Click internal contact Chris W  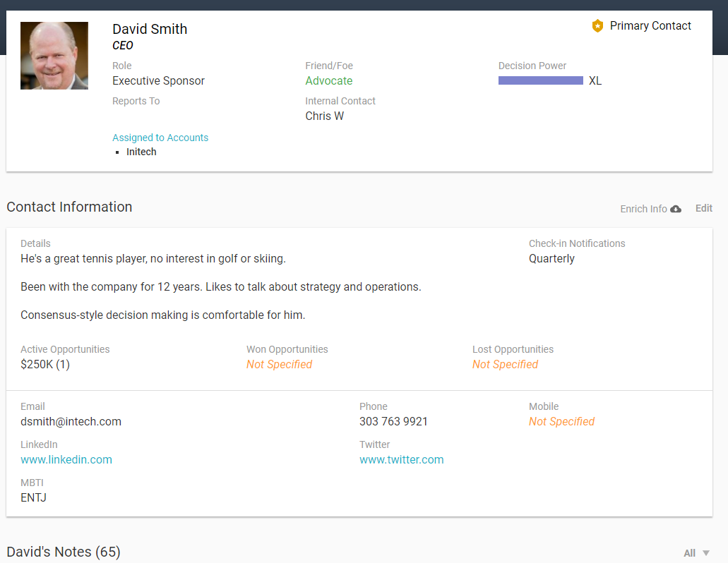pyautogui.click(x=324, y=116)
